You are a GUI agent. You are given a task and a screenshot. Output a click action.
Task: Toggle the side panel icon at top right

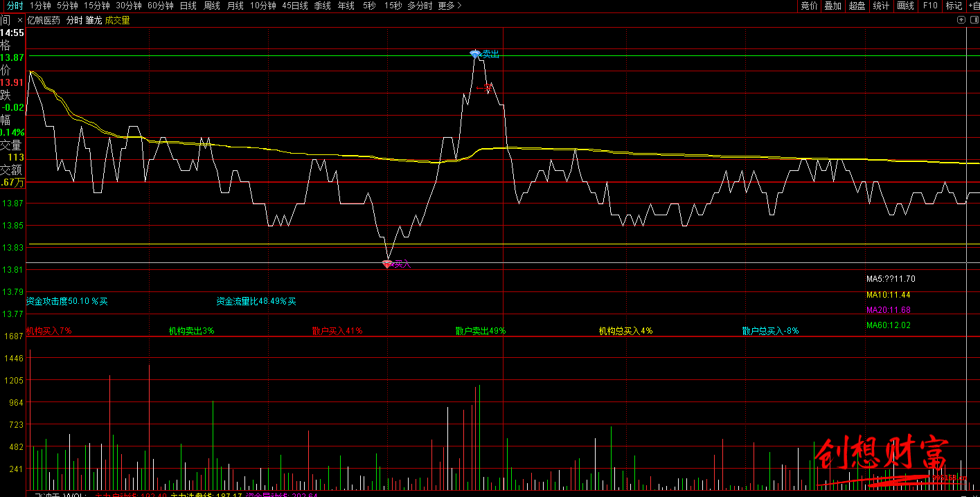point(974,20)
